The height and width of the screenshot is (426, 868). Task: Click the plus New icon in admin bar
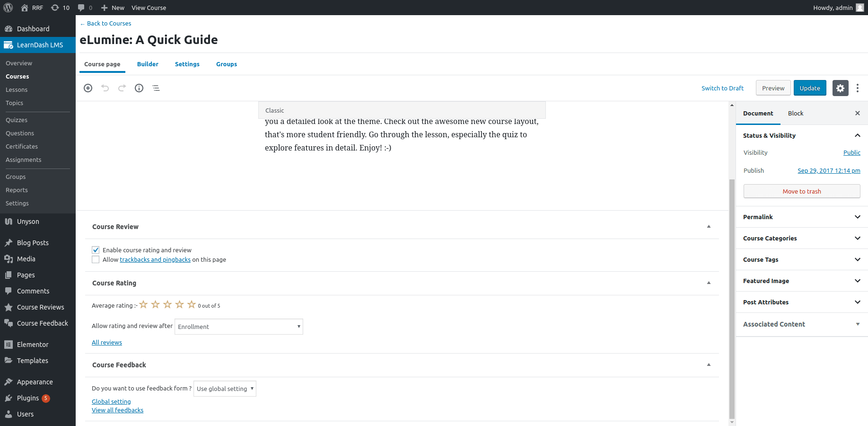(x=105, y=8)
